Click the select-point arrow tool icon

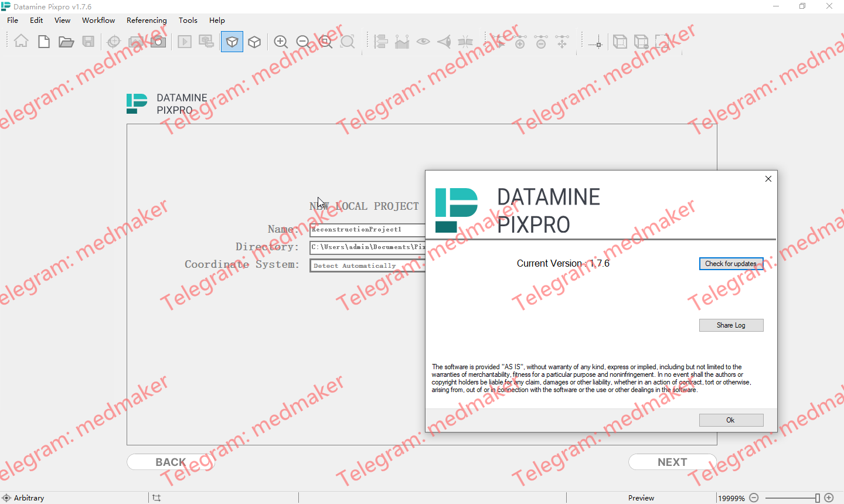point(498,42)
